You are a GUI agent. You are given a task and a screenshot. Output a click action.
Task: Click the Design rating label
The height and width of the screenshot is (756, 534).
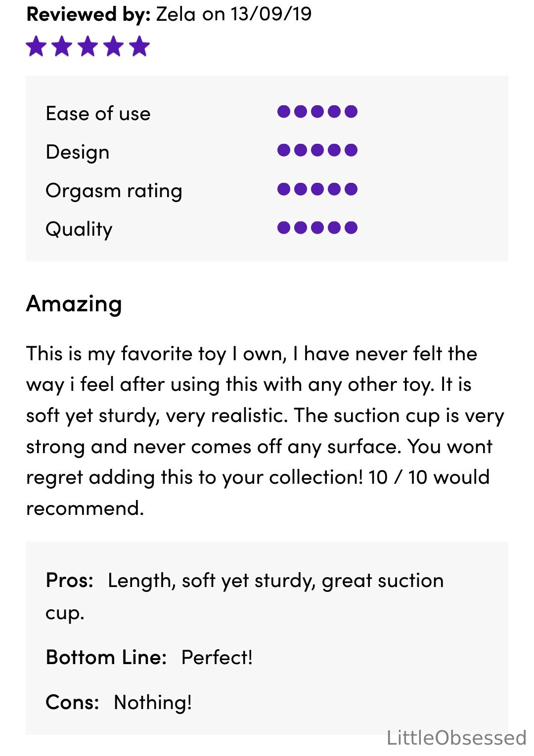click(x=78, y=152)
